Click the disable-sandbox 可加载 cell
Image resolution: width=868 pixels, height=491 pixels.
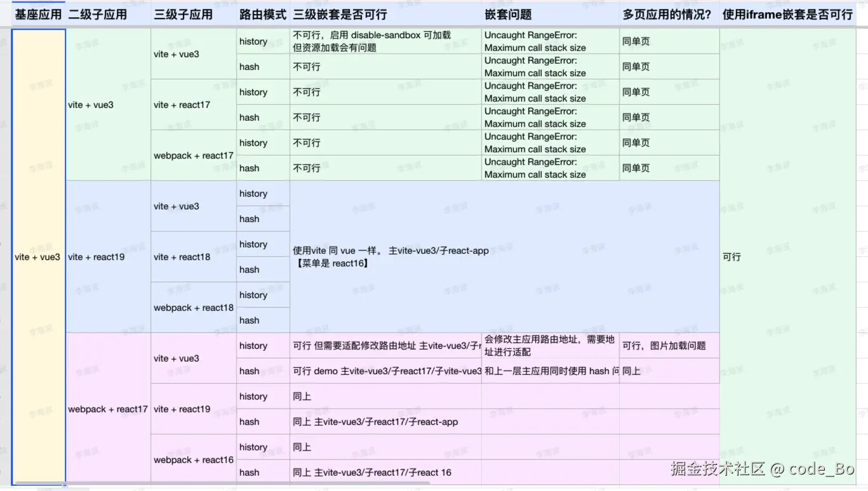click(385, 41)
